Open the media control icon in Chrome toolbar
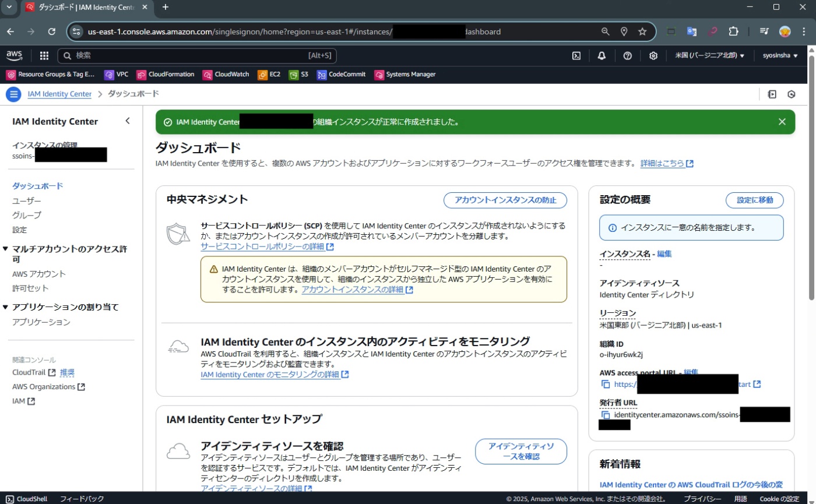 [764, 31]
